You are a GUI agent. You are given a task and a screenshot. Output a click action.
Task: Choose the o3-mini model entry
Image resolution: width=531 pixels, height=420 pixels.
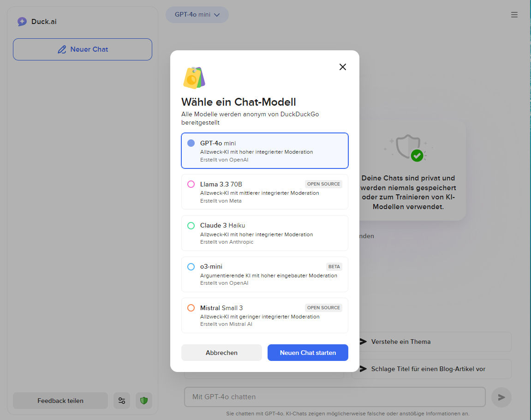tap(264, 274)
